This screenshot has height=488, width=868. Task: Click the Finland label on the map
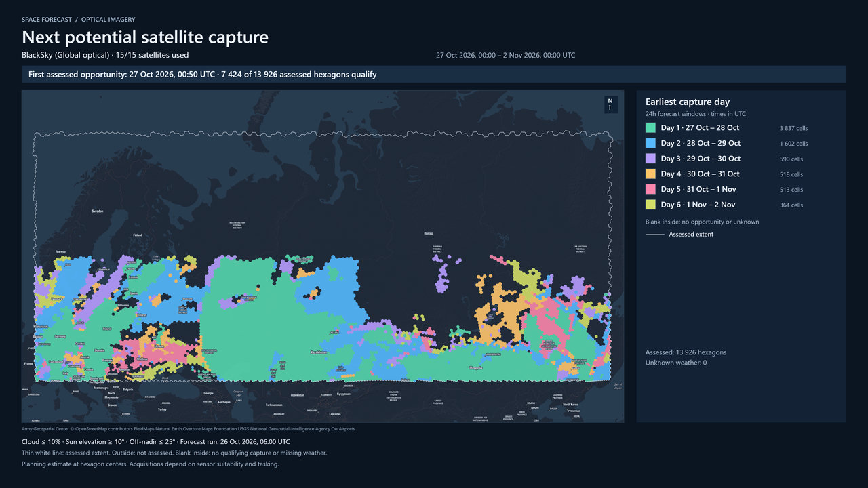coord(138,235)
